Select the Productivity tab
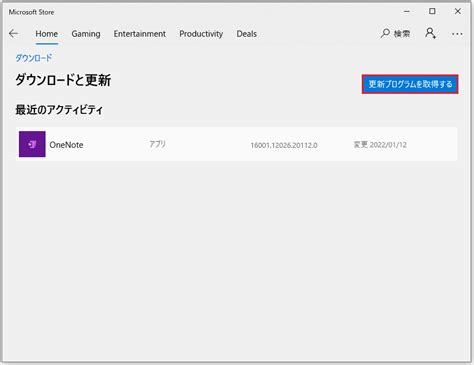The image size is (474, 365). [201, 34]
